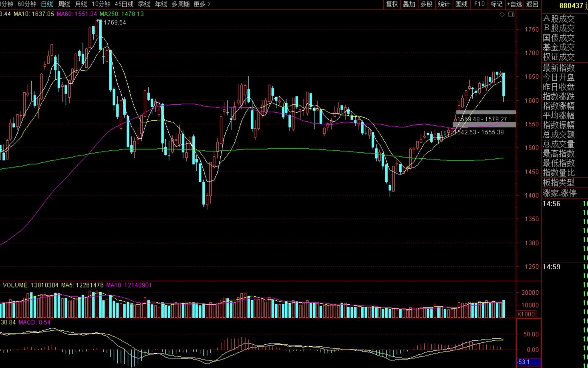Viewport: 588px width, 368px height.
Task: Click the 总成交量 row
Action: pyautogui.click(x=559, y=144)
